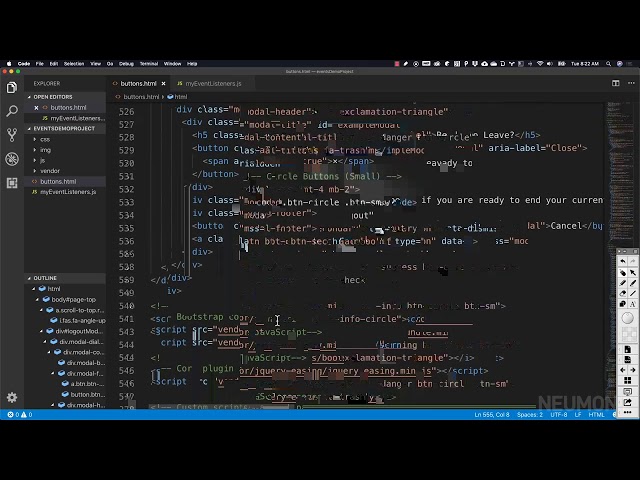Open the Manage gear at sidebar bottom
The image size is (640, 480).
12,397
